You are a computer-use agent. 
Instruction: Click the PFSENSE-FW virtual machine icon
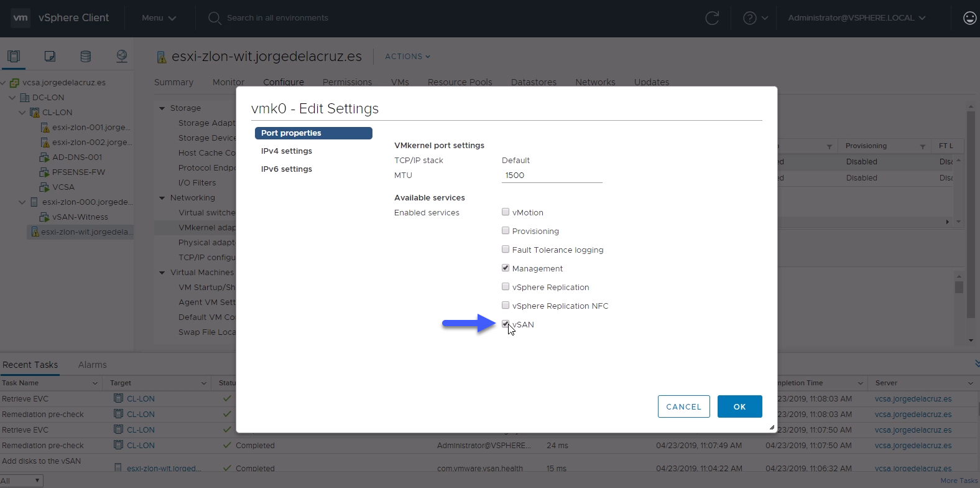pyautogui.click(x=45, y=172)
